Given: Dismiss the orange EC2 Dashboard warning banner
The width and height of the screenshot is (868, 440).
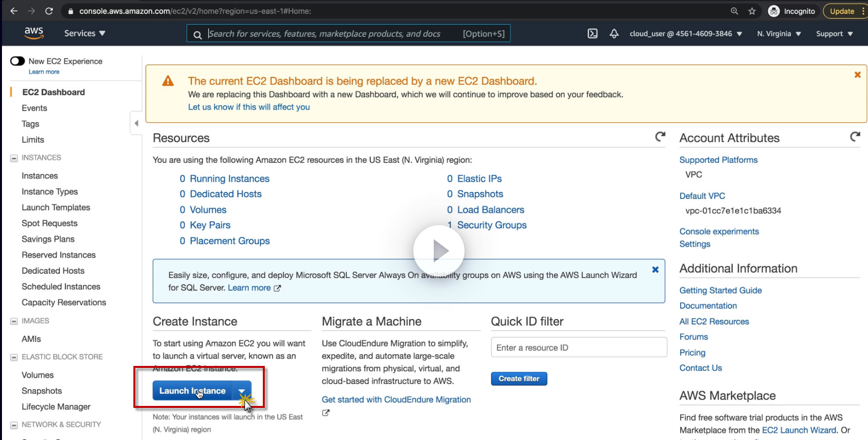Looking at the screenshot, I should 858,75.
